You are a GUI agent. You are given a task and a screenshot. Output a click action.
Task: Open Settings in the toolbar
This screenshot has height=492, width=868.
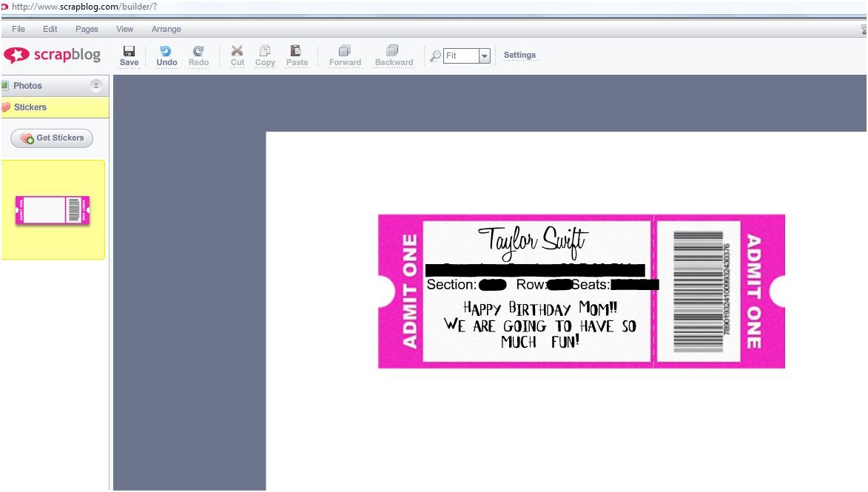[x=519, y=55]
